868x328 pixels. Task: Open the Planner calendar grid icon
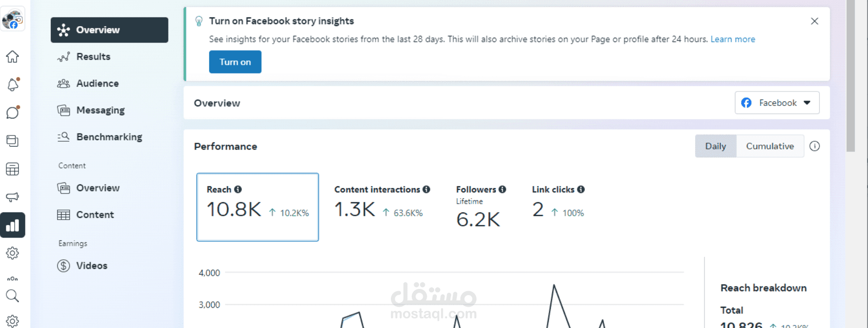click(13, 169)
